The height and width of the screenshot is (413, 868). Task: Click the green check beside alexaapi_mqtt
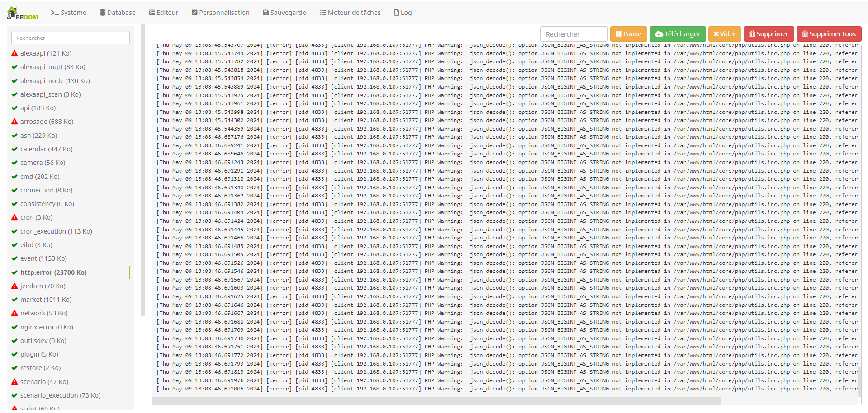coord(14,67)
